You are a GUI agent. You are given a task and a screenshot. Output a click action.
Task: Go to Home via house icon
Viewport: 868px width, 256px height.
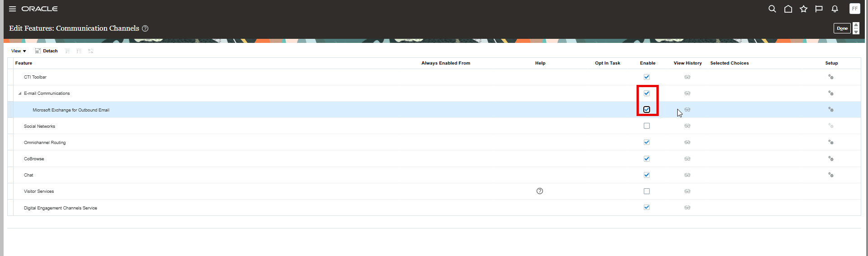coord(788,9)
